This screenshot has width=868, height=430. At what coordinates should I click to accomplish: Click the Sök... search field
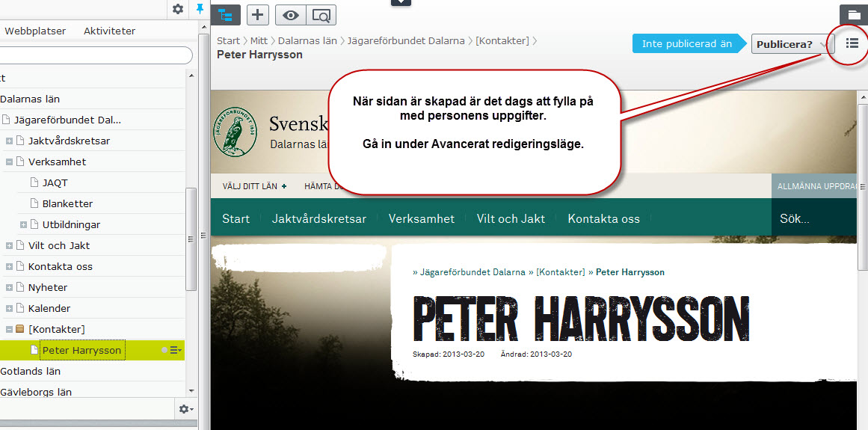click(813, 218)
